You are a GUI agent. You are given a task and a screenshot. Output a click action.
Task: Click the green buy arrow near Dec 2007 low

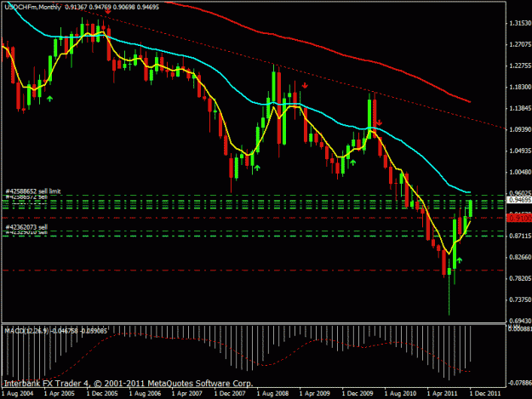(257, 168)
